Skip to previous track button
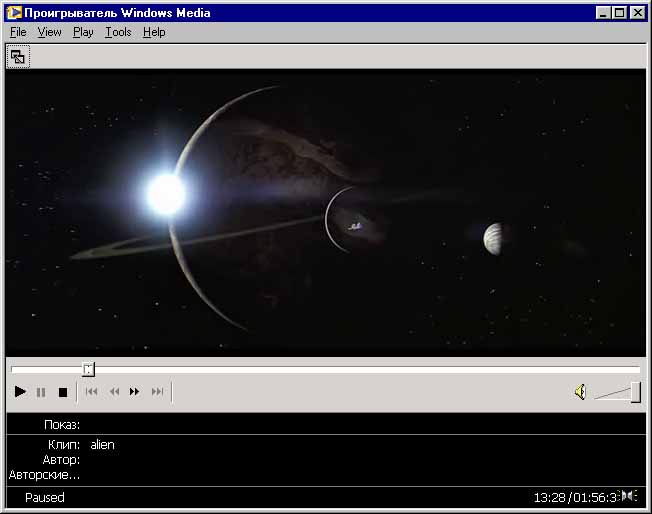The height and width of the screenshot is (514, 652). pyautogui.click(x=91, y=392)
